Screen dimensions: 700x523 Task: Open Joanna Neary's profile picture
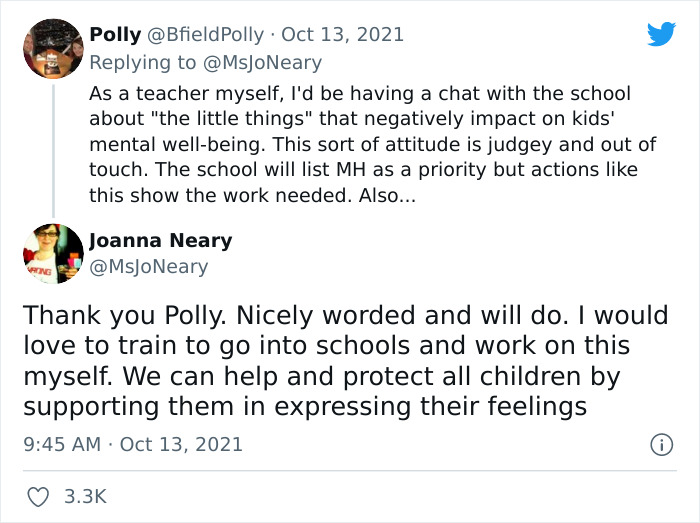point(52,254)
